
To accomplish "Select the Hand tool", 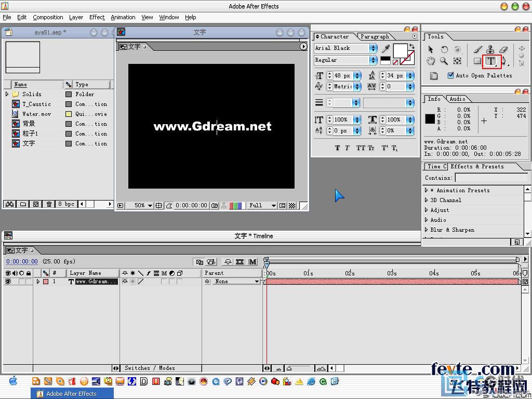I will [x=431, y=61].
